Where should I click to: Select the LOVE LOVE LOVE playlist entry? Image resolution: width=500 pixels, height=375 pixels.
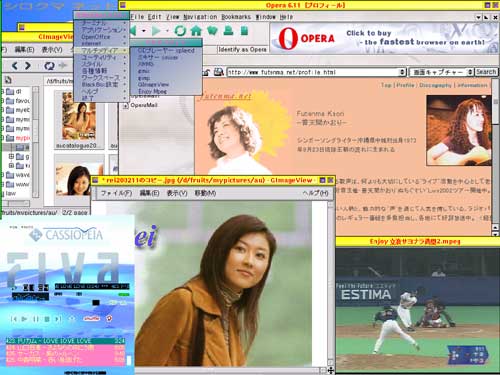pos(65,341)
